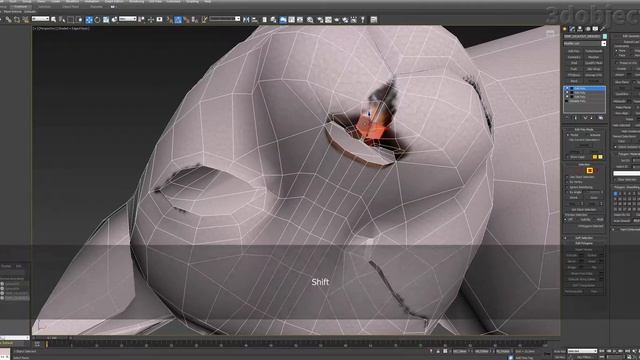Viewport: 640px width, 360px height.
Task: Select the Model radio button
Action: tap(568, 135)
